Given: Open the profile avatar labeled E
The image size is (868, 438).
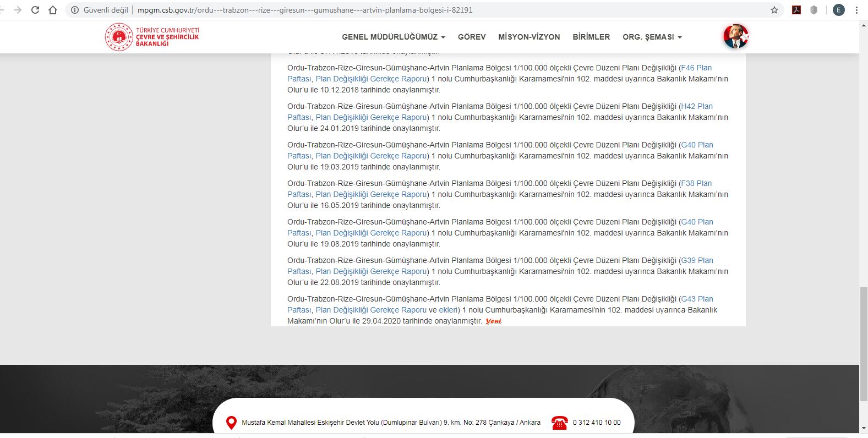Looking at the screenshot, I should [x=839, y=10].
